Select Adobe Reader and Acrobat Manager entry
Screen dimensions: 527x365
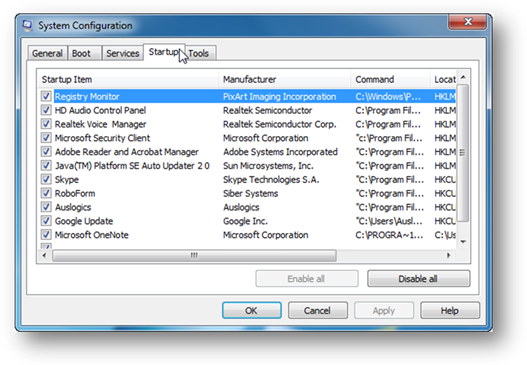(x=127, y=152)
